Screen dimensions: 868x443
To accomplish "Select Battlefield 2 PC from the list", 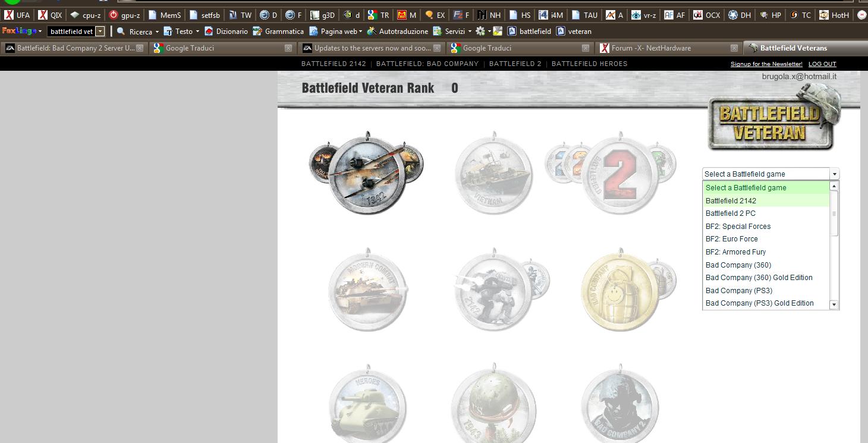I will coord(766,213).
